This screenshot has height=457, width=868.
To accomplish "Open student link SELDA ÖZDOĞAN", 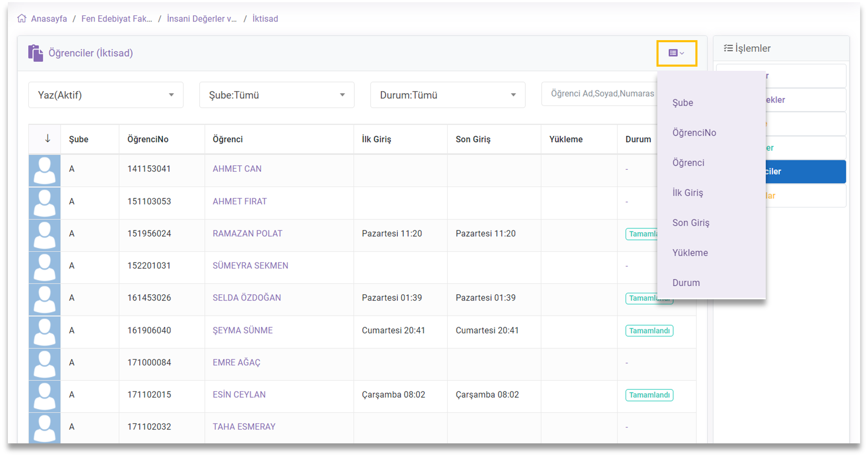I will (x=247, y=298).
